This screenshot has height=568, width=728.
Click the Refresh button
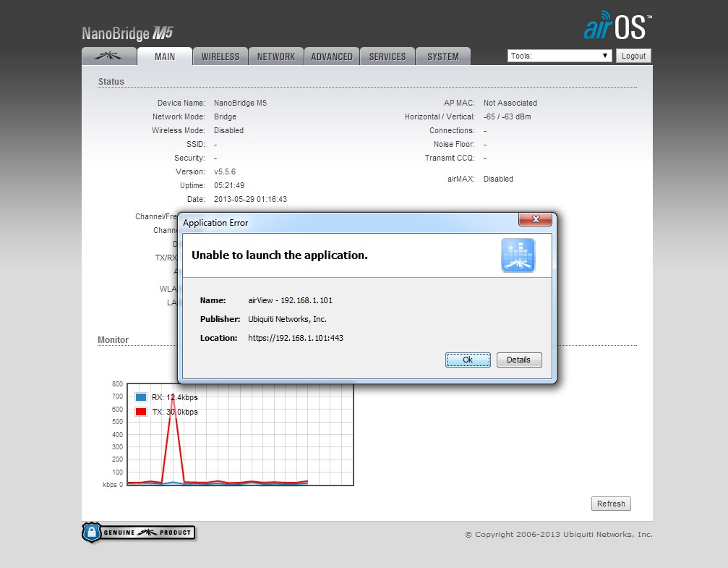(611, 504)
